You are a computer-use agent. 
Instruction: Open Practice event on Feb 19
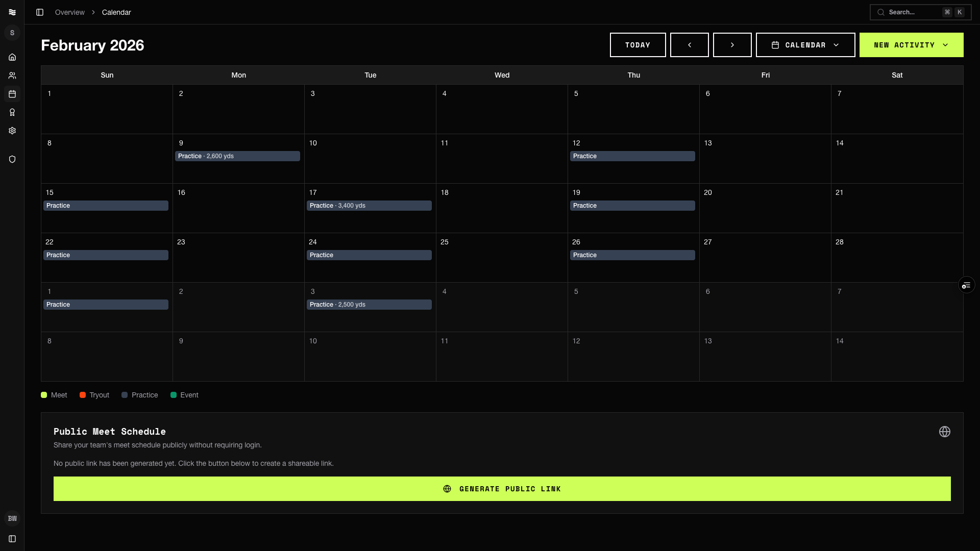(632, 206)
